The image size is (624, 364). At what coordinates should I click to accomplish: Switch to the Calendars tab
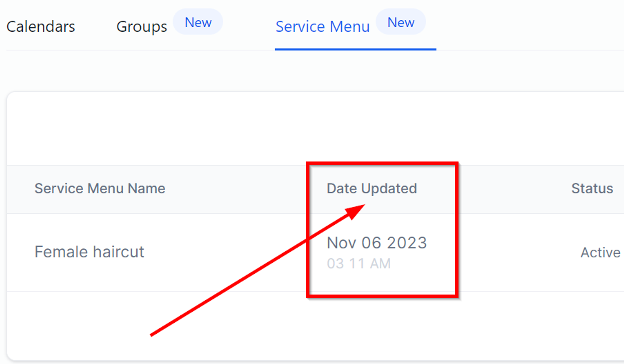tap(41, 26)
